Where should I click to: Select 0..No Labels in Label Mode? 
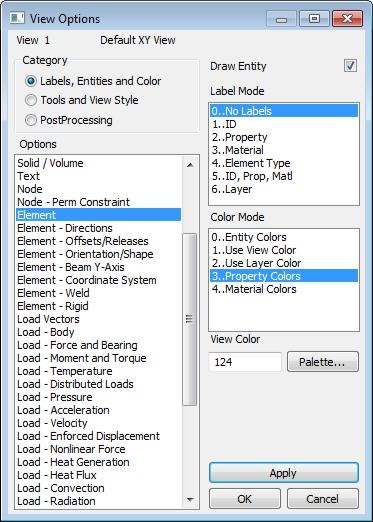point(284,111)
